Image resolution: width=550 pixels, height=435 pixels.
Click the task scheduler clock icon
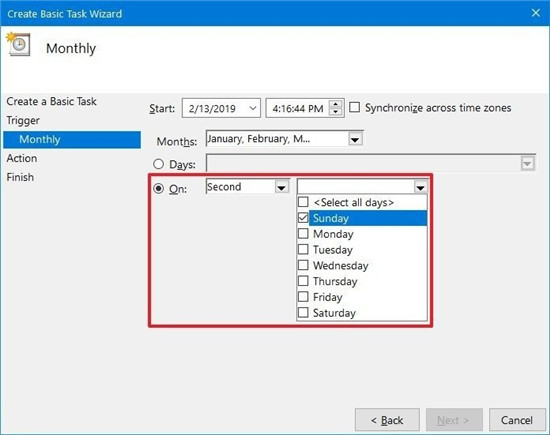point(18,44)
